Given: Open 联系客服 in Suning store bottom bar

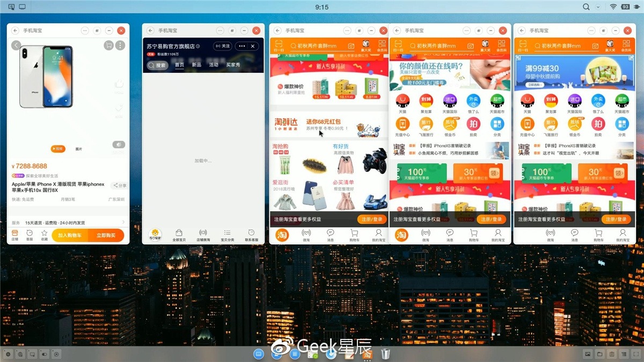Looking at the screenshot, I should [x=252, y=235].
